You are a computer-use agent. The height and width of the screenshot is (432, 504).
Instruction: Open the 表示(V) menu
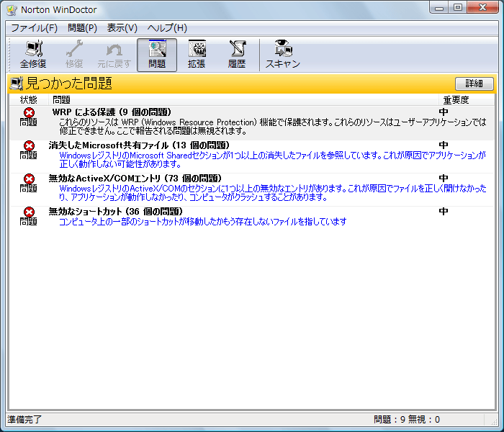coord(122,28)
